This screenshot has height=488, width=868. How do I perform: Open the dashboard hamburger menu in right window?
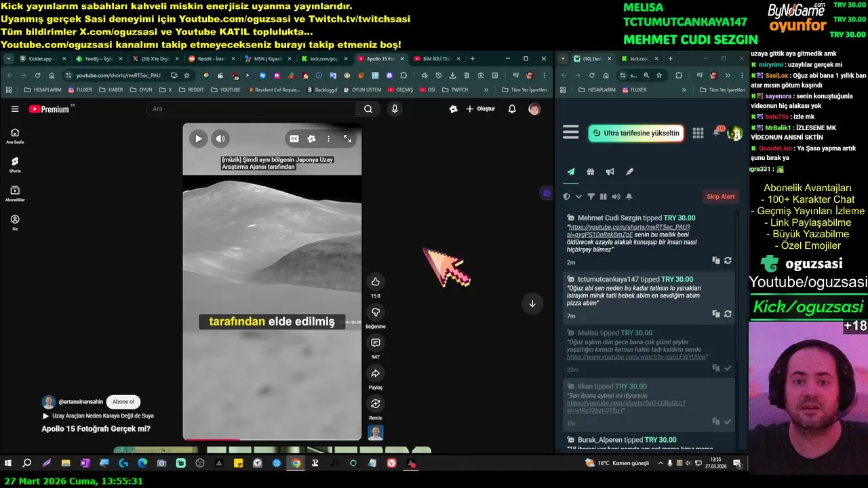click(x=570, y=133)
